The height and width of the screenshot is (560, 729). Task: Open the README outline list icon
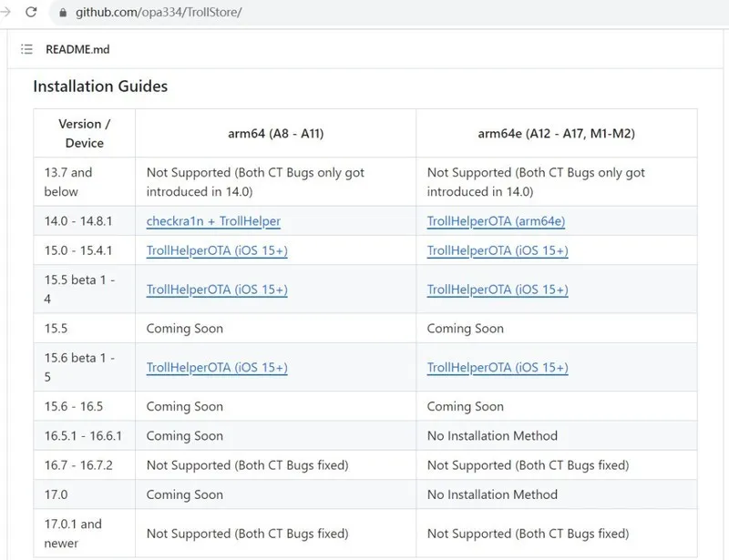(x=26, y=49)
